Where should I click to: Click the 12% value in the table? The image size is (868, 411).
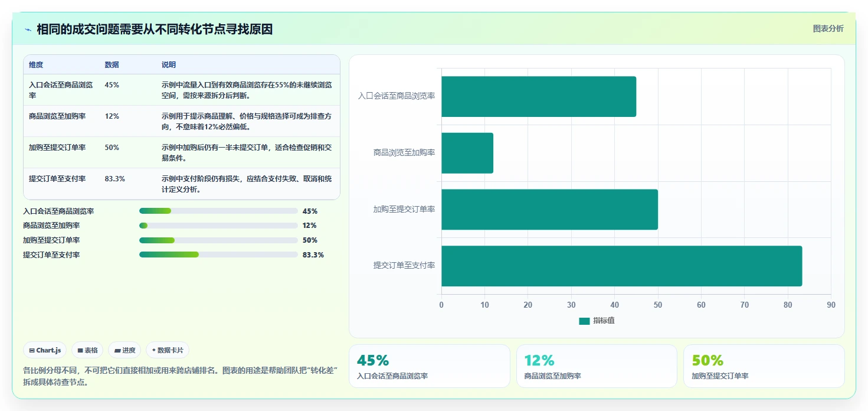click(112, 116)
